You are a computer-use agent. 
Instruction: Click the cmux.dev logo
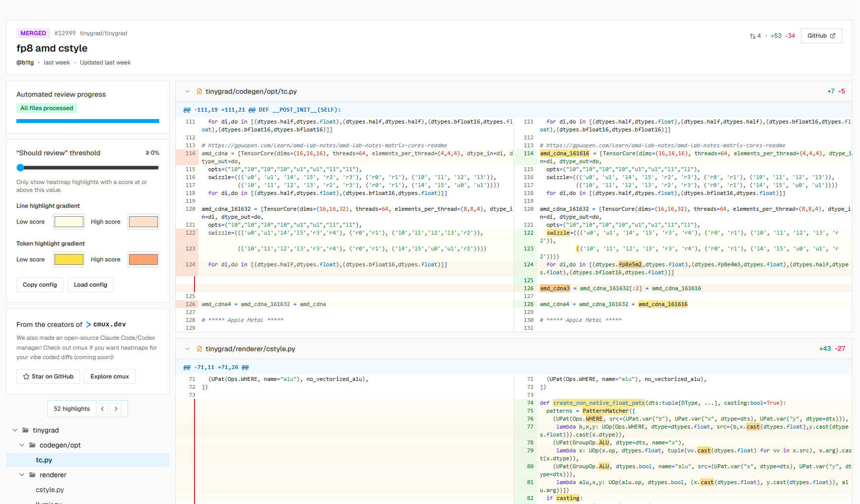click(106, 324)
